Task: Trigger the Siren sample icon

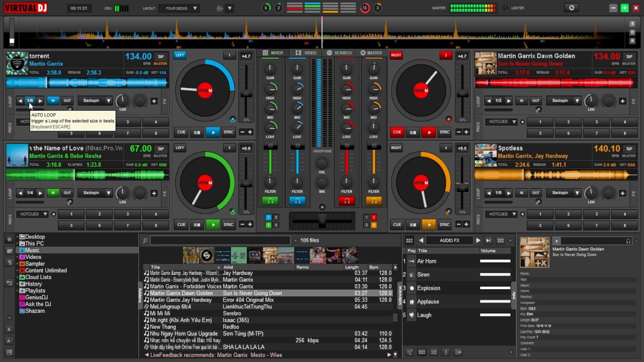Action: (412, 275)
